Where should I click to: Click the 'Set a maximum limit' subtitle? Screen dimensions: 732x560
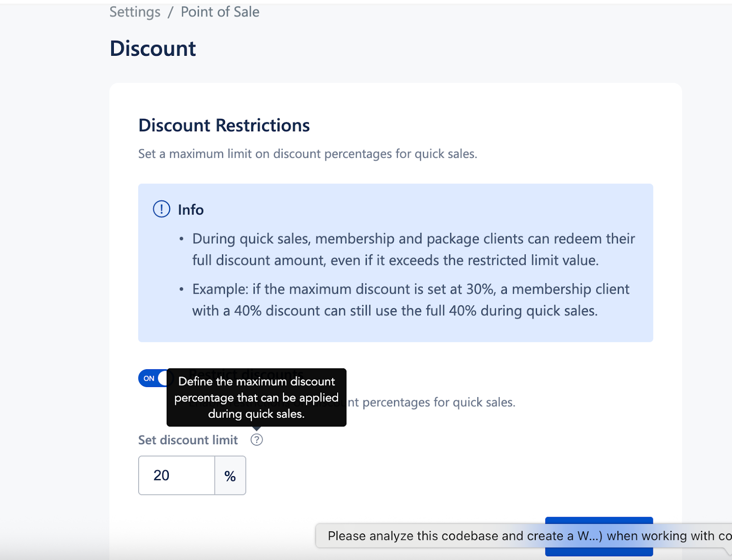click(x=307, y=154)
